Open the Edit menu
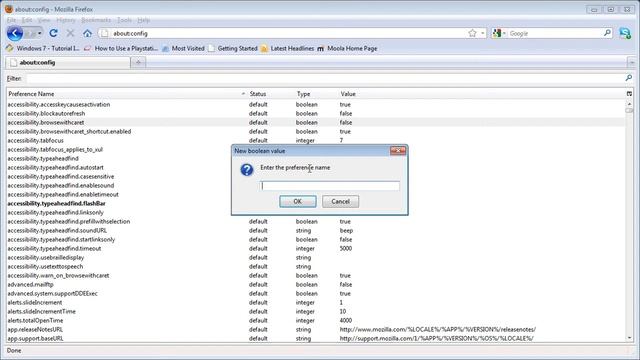The image size is (640, 360). click(27, 20)
